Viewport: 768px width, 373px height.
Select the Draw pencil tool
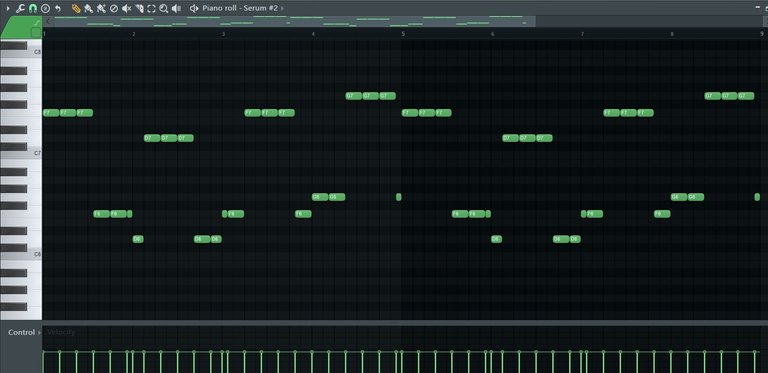pos(76,8)
